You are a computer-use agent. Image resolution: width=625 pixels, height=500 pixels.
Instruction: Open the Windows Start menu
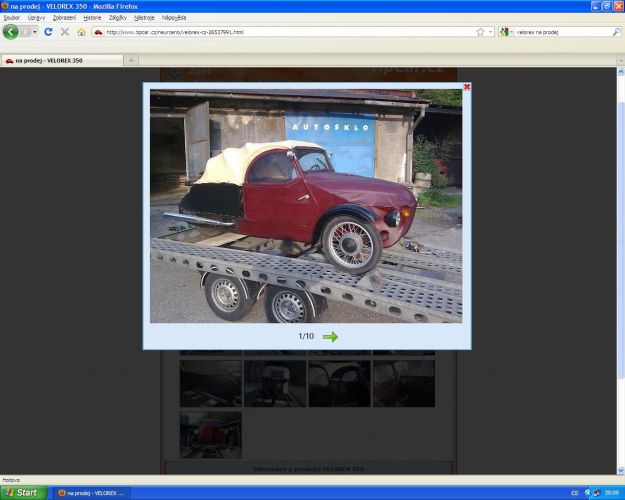click(x=23, y=493)
